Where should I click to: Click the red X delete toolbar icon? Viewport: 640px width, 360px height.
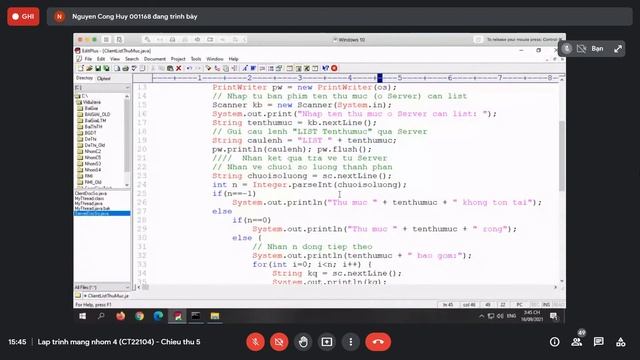178,68
